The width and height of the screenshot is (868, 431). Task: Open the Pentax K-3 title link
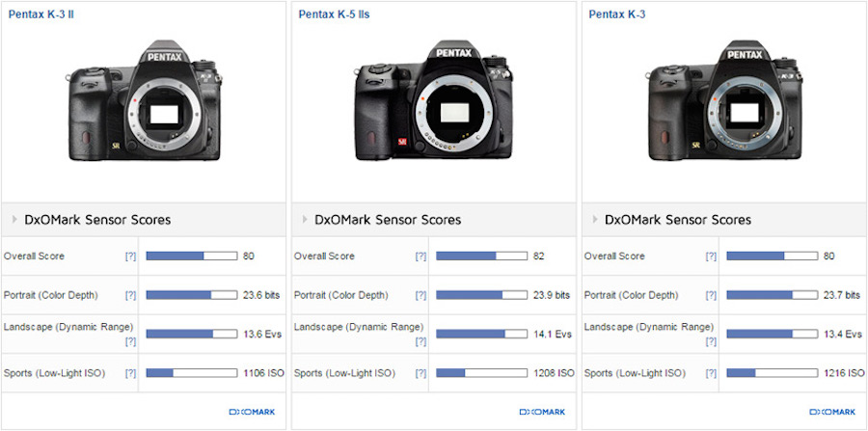click(x=616, y=14)
